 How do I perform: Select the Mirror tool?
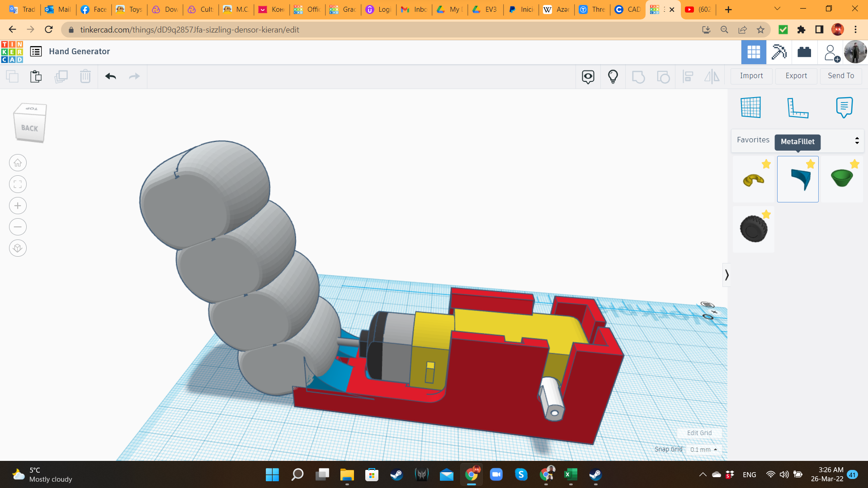coord(712,76)
